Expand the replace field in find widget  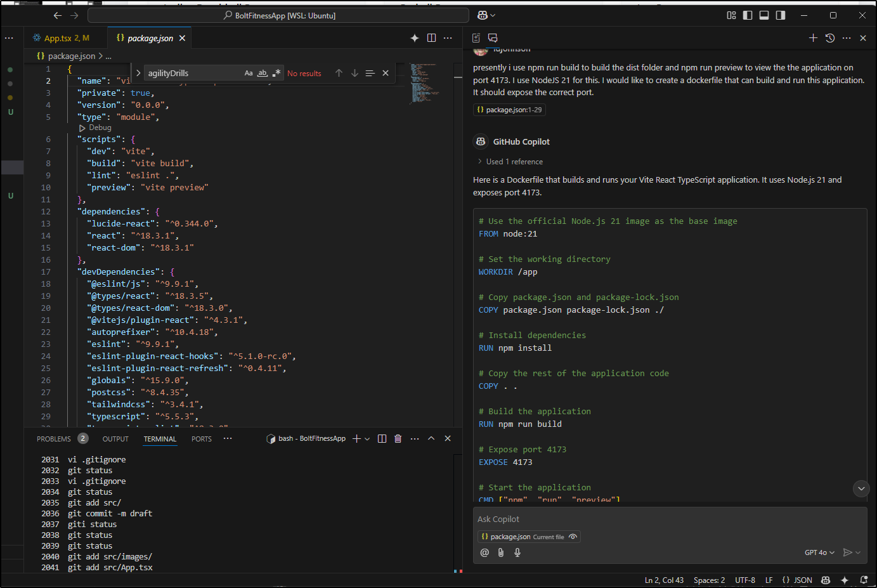[138, 73]
